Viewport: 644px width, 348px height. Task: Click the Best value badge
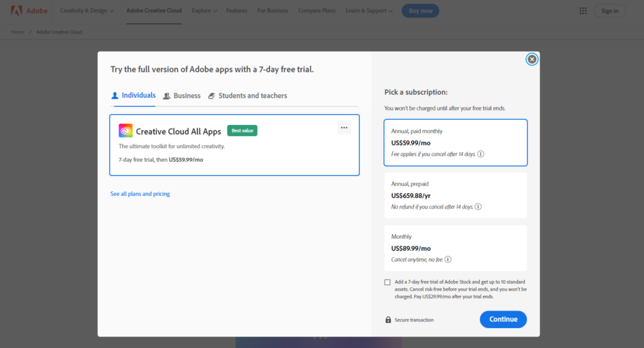[242, 131]
